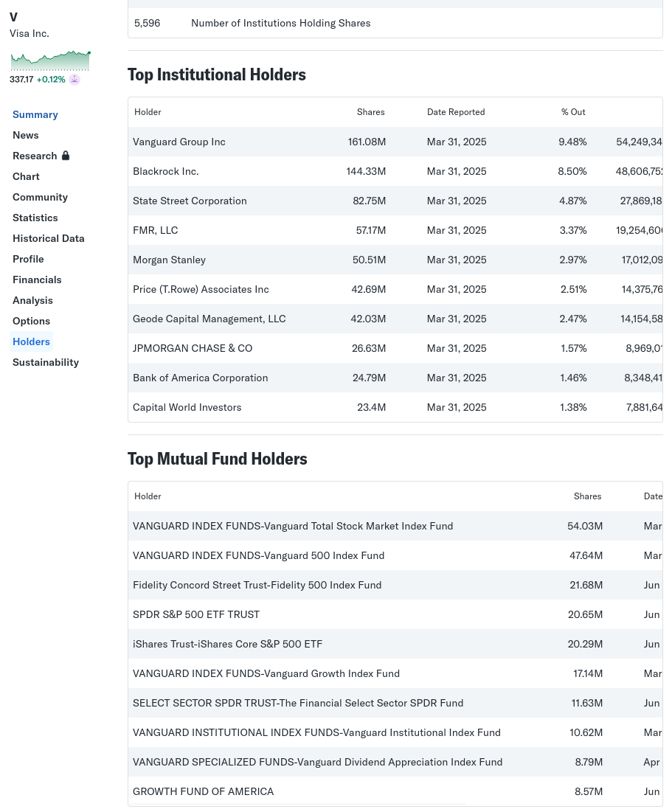This screenshot has width=672, height=812.
Task: Go to the Community page
Action: [x=40, y=198]
